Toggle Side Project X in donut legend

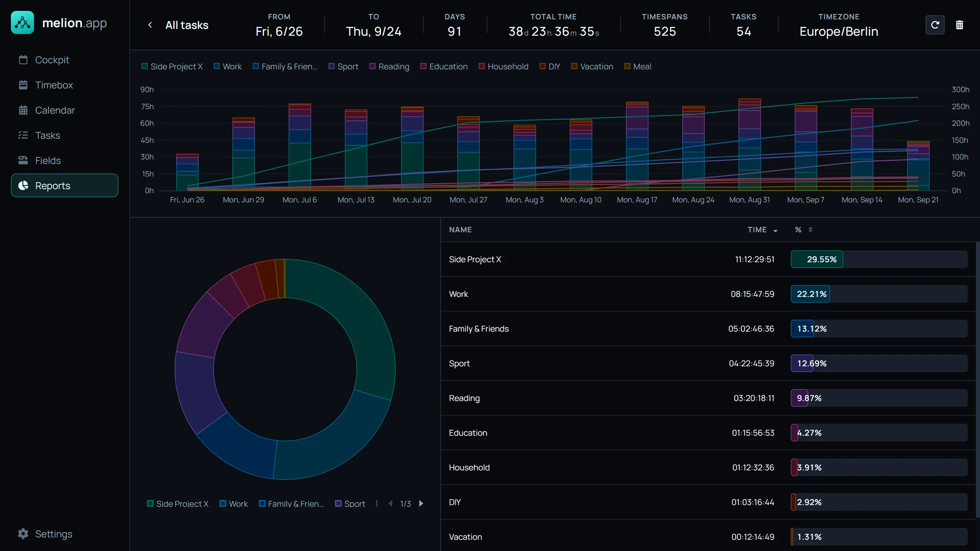[x=178, y=503]
